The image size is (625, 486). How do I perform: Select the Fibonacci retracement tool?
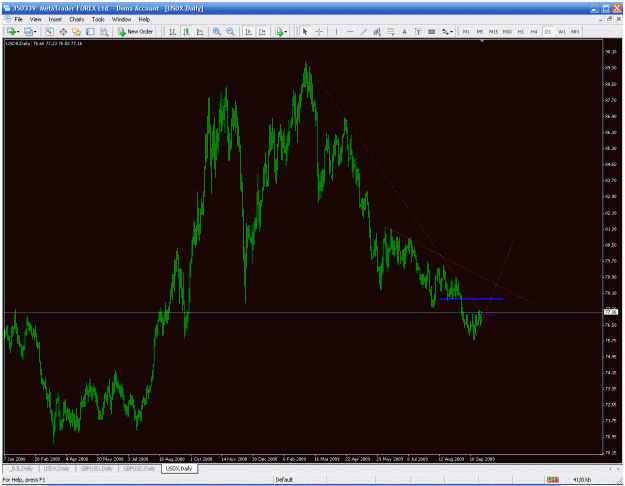(391, 31)
